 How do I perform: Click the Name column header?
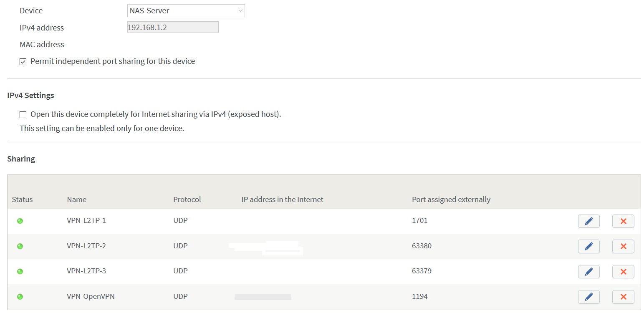(x=76, y=199)
